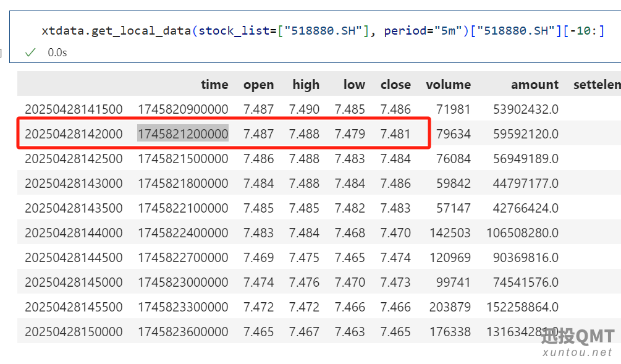Click amount value 44797177.0
Image resolution: width=621 pixels, height=364 pixels.
tap(526, 184)
